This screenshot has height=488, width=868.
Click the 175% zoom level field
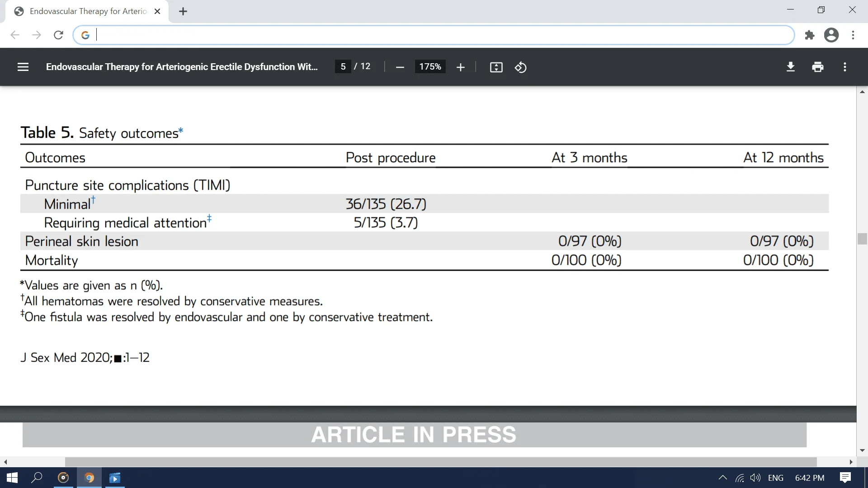430,67
